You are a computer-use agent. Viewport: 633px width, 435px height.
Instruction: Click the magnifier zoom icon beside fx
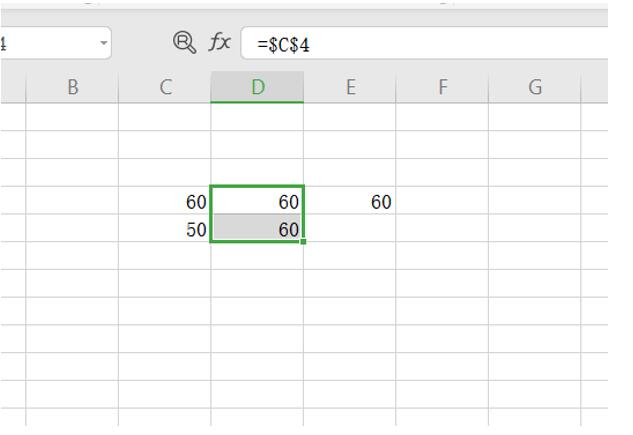pos(184,42)
